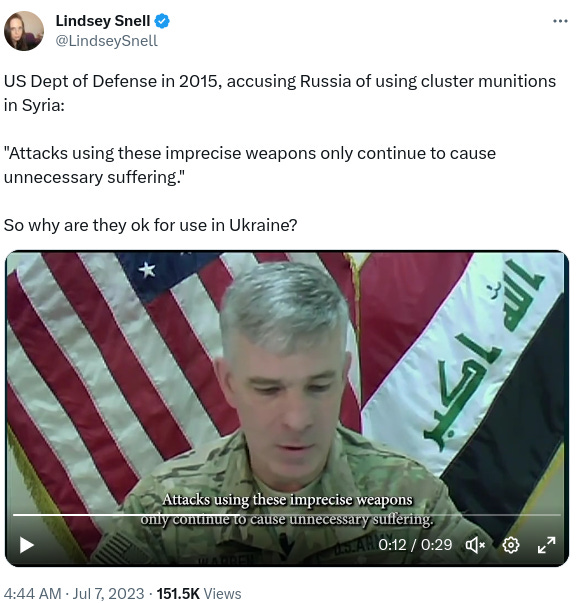
Task: Open Lindsey Snell's profile picture
Action: (x=23, y=31)
